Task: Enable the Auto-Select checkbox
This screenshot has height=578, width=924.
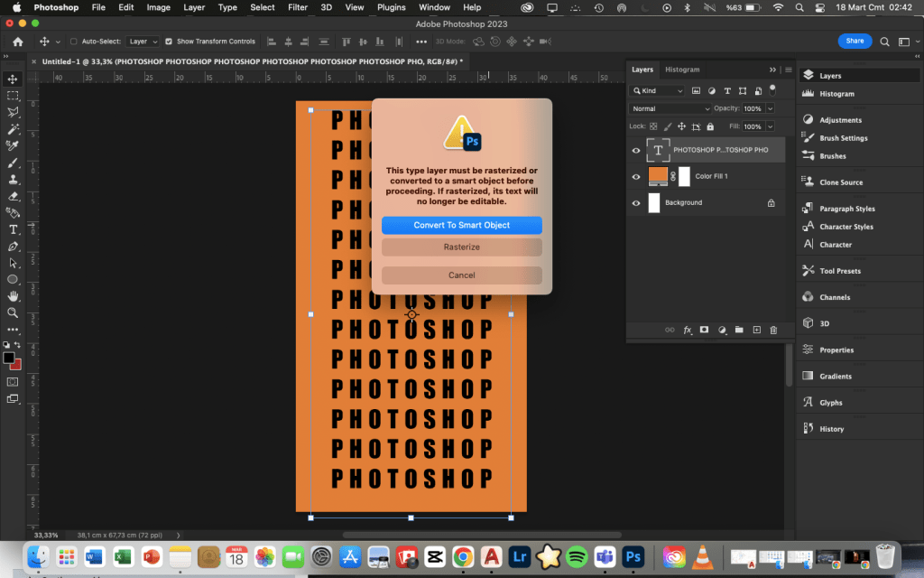Action: point(74,42)
